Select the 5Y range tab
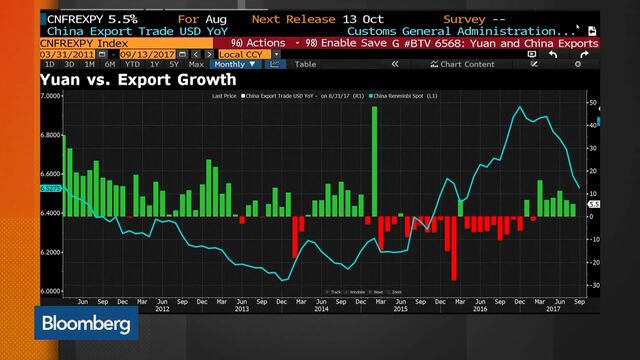The width and height of the screenshot is (640, 360). (174, 64)
